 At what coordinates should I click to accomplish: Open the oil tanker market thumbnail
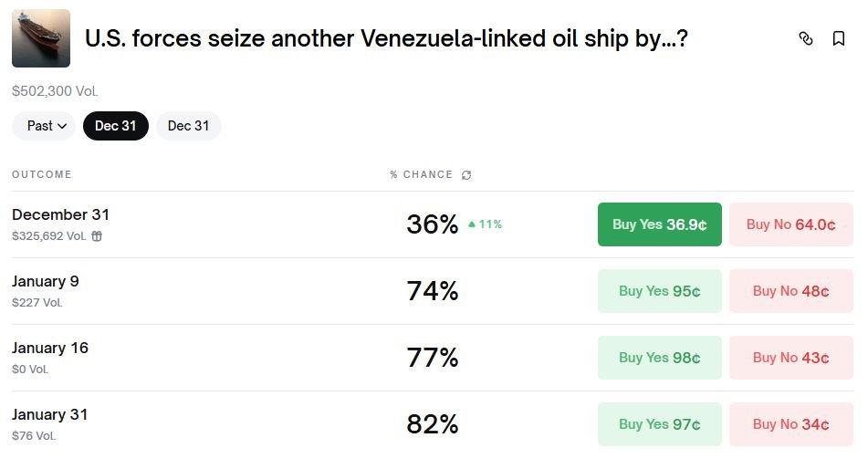tap(41, 38)
